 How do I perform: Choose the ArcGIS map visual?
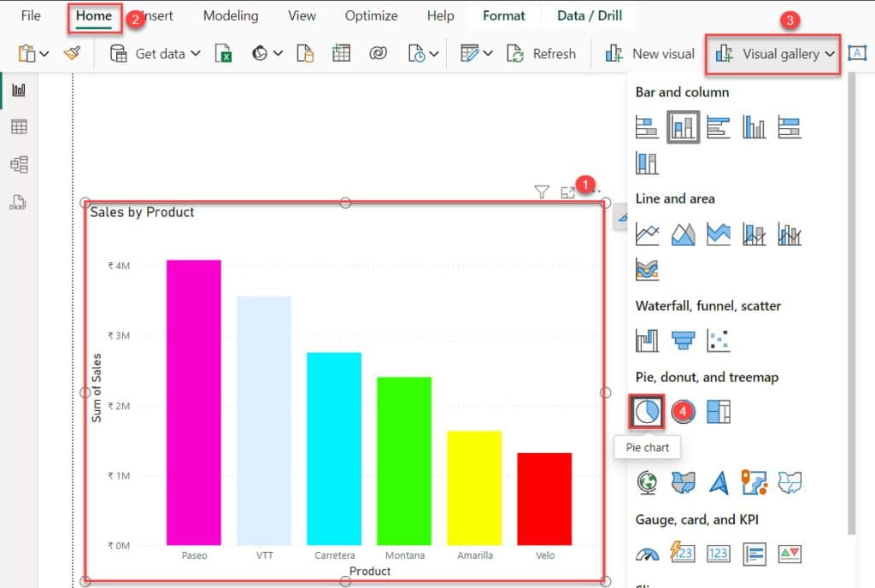pyautogui.click(x=754, y=483)
